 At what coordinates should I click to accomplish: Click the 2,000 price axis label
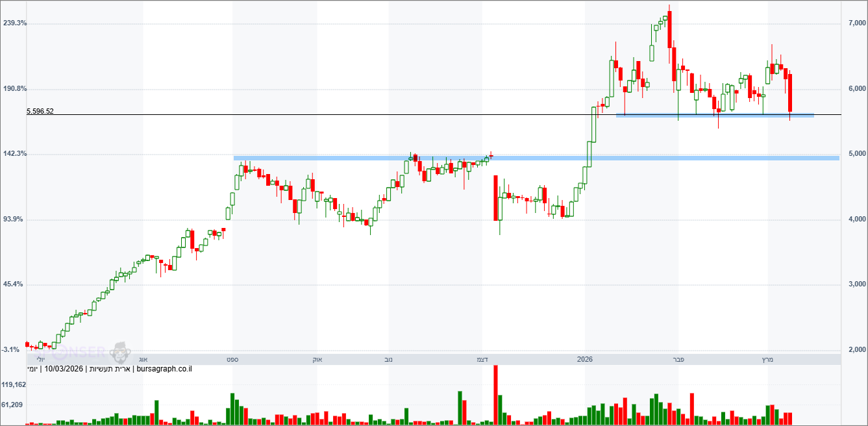click(x=857, y=350)
